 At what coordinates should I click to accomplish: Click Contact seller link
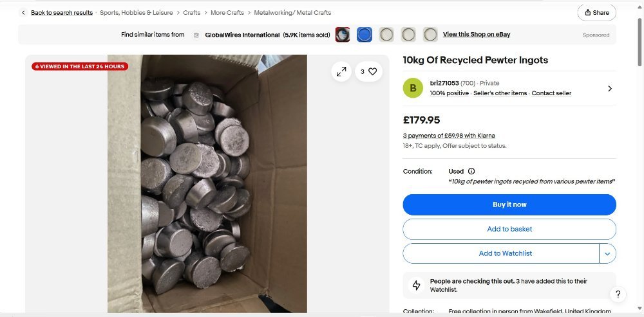point(551,93)
